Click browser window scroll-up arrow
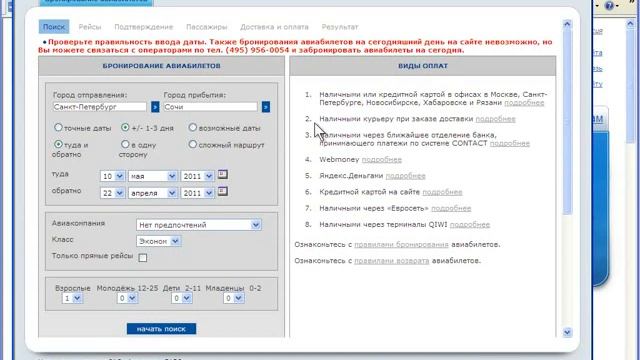Viewport: 640px width, 360px height. (x=631, y=24)
